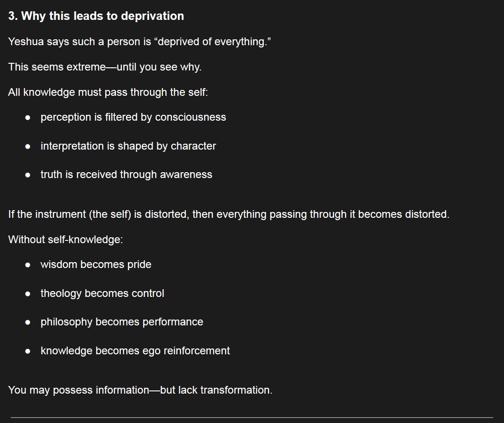This screenshot has height=423, width=504.
Task: Click the line "This seems extreme—until you see why."
Action: pos(105,67)
